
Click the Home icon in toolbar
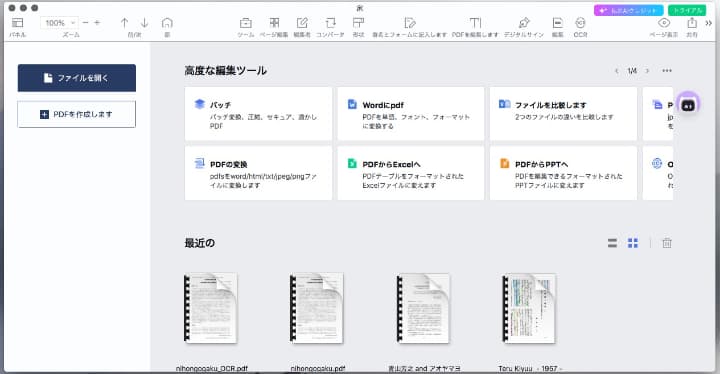click(167, 23)
